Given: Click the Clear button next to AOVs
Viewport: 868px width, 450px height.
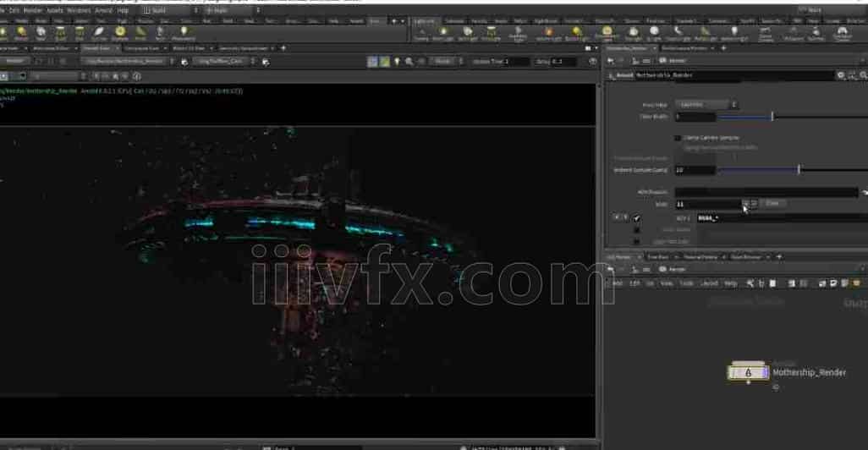Looking at the screenshot, I should pyautogui.click(x=772, y=204).
